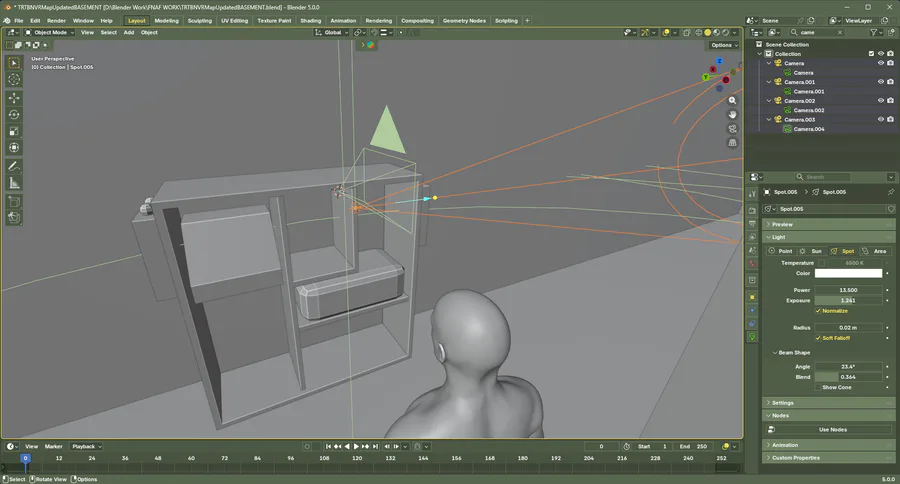Toggle the Normalize checkbox

tap(818, 311)
